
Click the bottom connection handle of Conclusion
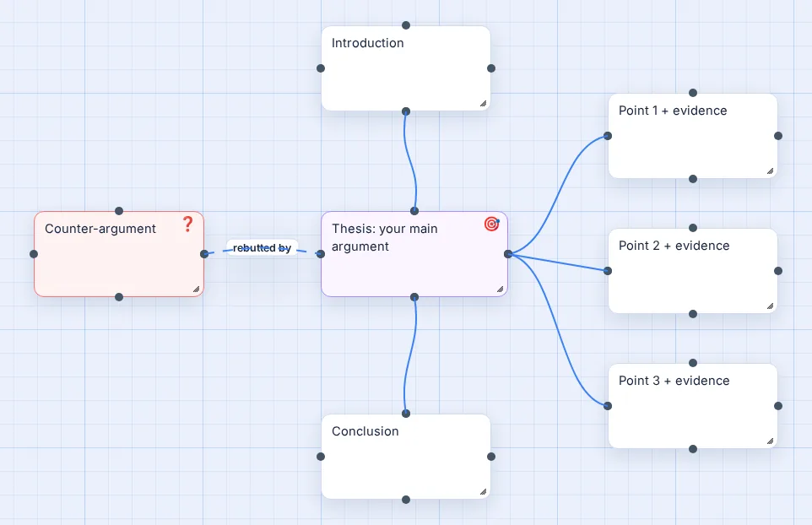[x=406, y=500]
